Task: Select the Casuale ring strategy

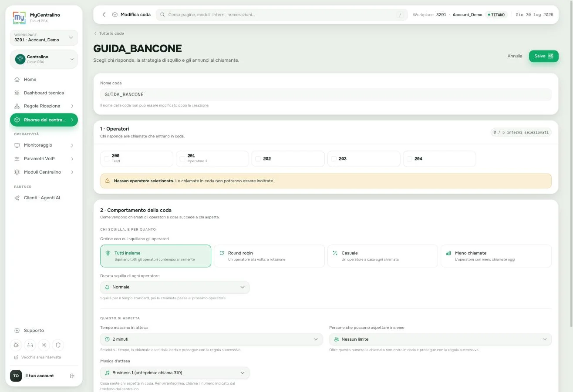Action: (383, 256)
